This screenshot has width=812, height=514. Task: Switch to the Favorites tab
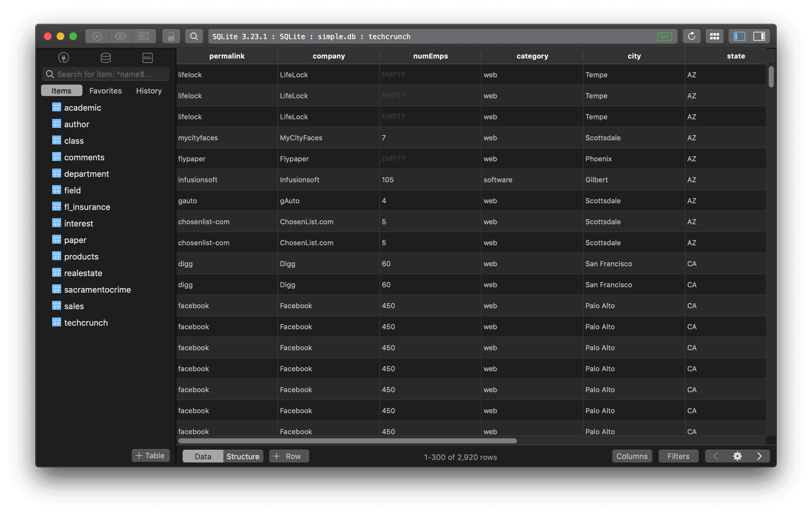(x=106, y=91)
